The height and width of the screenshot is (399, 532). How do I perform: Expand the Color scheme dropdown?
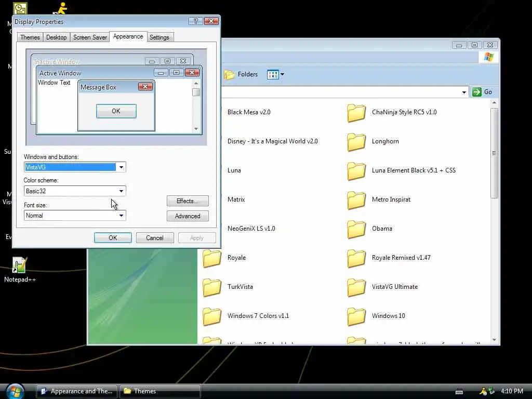pos(121,191)
